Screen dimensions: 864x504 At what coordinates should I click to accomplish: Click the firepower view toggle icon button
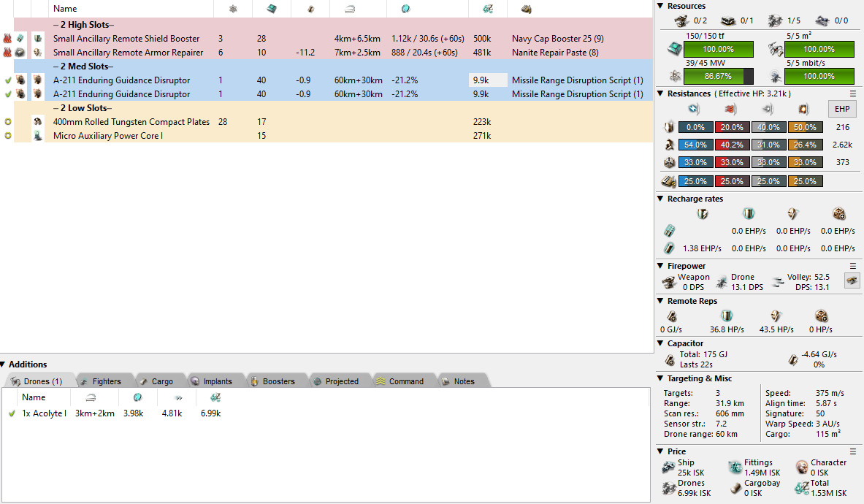coord(852,280)
